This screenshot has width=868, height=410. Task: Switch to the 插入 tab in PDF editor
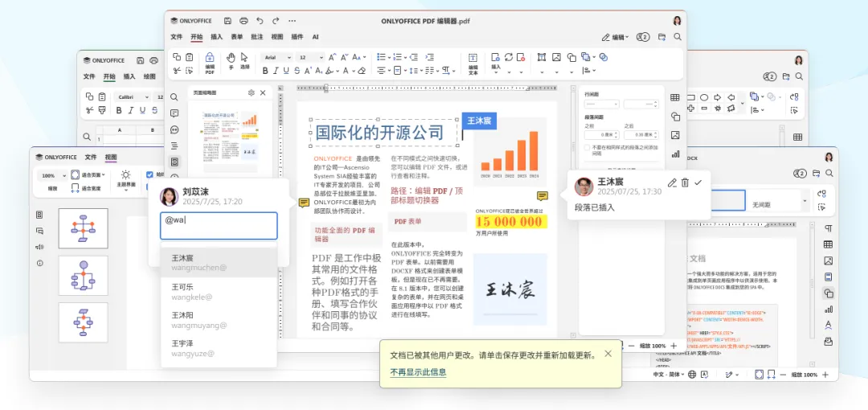click(216, 37)
